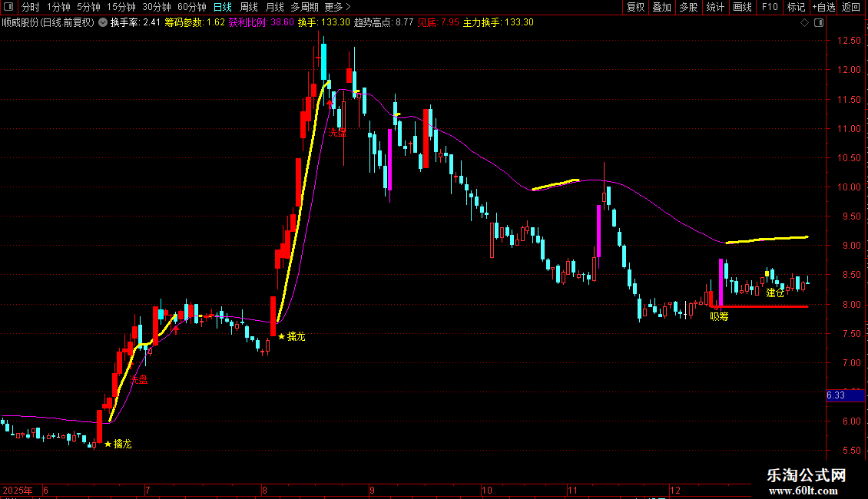Click the 筹码参数: 1.62 indicator value

(195, 23)
